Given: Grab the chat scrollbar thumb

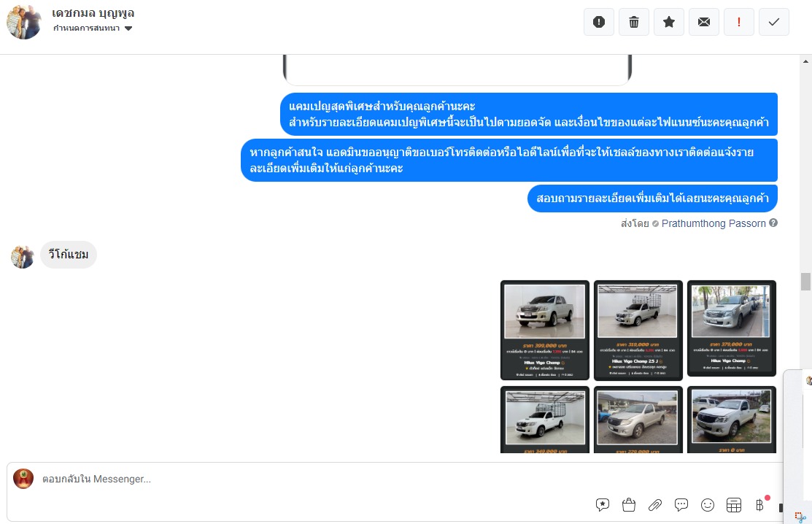Looking at the screenshot, I should (x=805, y=282).
